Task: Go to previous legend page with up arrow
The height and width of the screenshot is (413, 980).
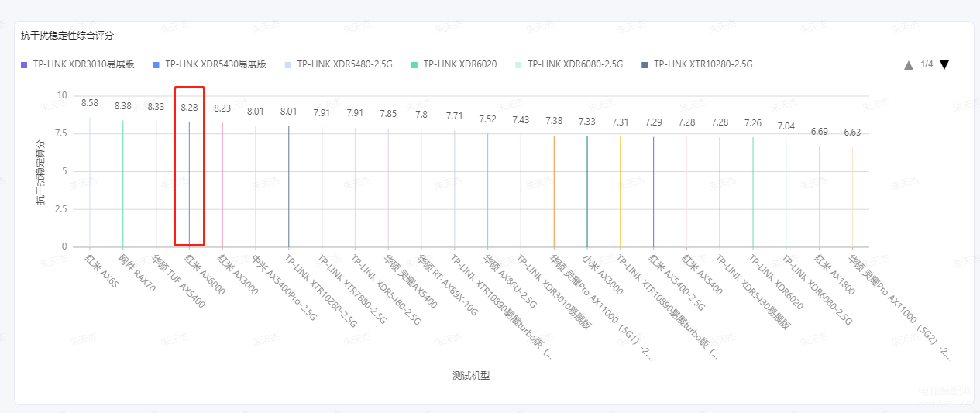Action: tap(909, 65)
